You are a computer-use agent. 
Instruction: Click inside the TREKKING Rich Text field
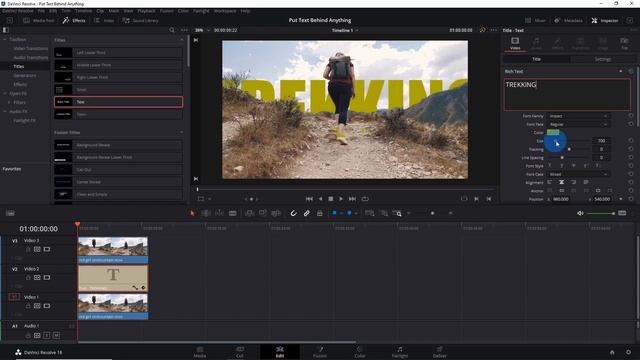click(567, 95)
